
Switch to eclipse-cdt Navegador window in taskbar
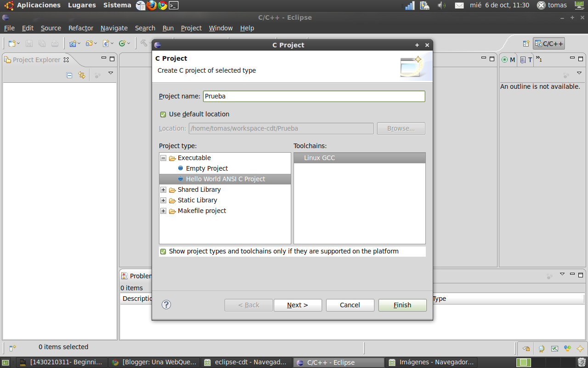tap(247, 362)
